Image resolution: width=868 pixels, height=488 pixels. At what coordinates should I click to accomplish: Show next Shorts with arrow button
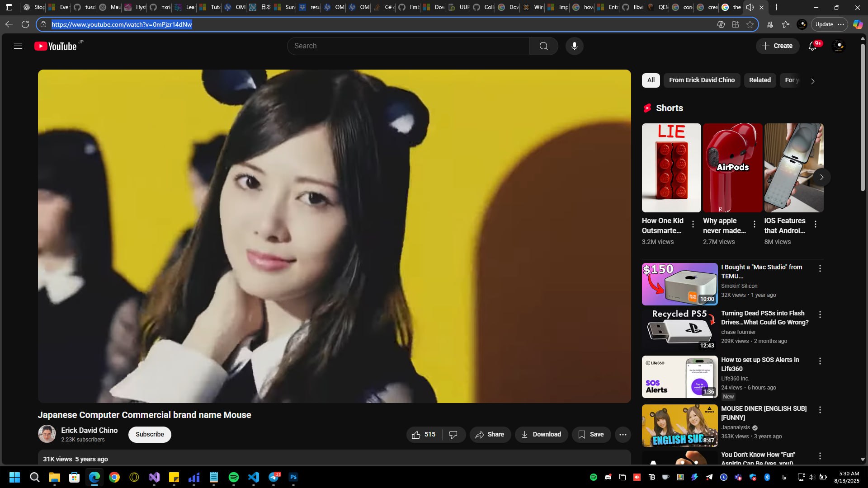821,177
